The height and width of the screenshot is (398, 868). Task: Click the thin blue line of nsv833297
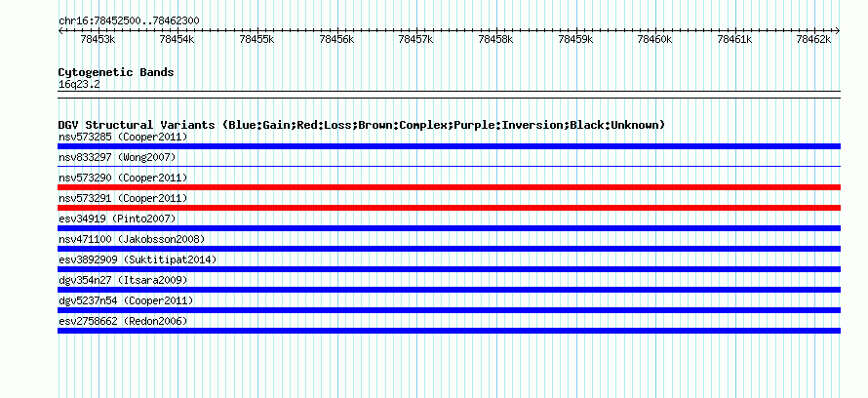coord(449,166)
